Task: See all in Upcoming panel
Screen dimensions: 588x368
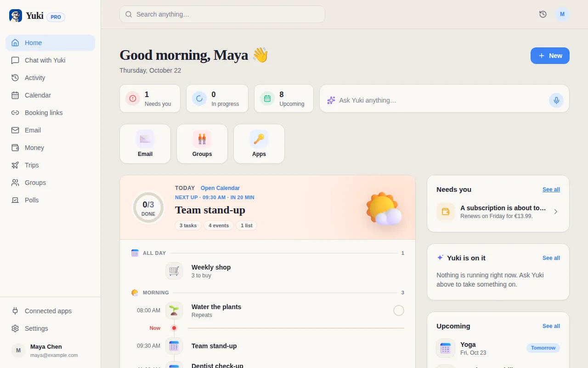Action: click(551, 326)
